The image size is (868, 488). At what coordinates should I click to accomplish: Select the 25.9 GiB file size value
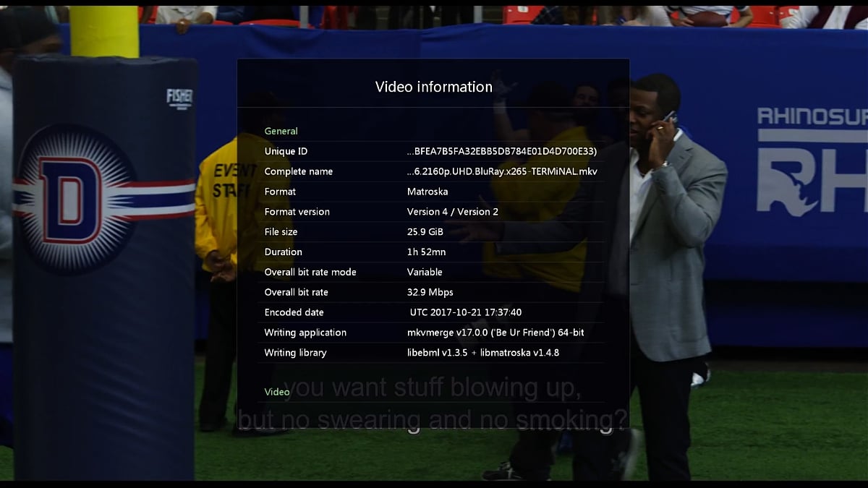(425, 231)
